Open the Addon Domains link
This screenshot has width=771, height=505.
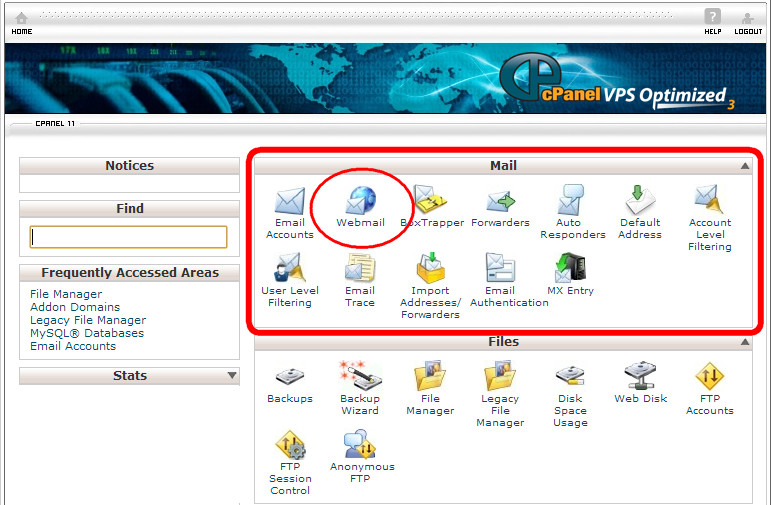pyautogui.click(x=75, y=307)
